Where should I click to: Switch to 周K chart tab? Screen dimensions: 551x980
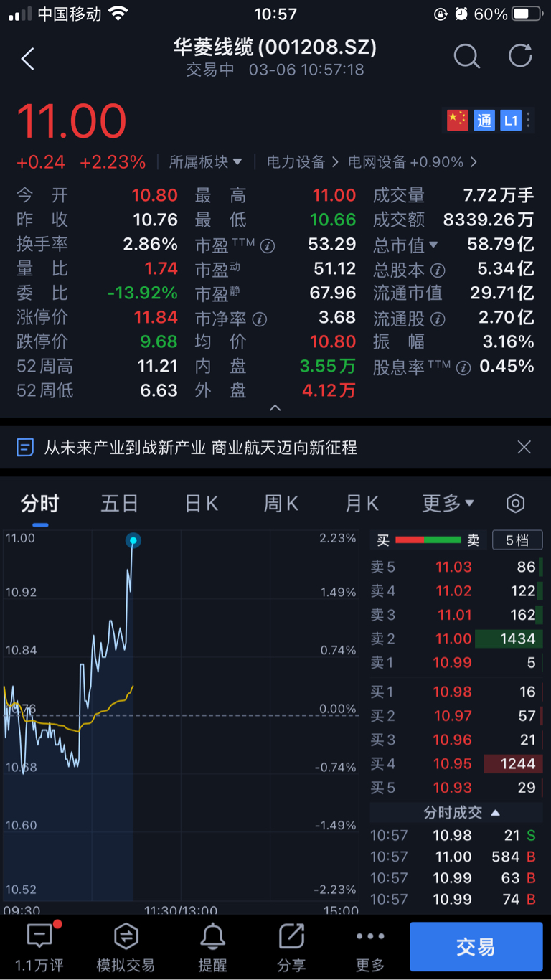click(x=281, y=504)
